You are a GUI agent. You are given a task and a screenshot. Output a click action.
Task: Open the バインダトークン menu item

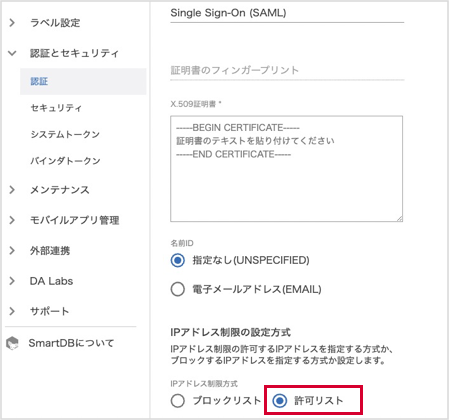click(x=65, y=161)
